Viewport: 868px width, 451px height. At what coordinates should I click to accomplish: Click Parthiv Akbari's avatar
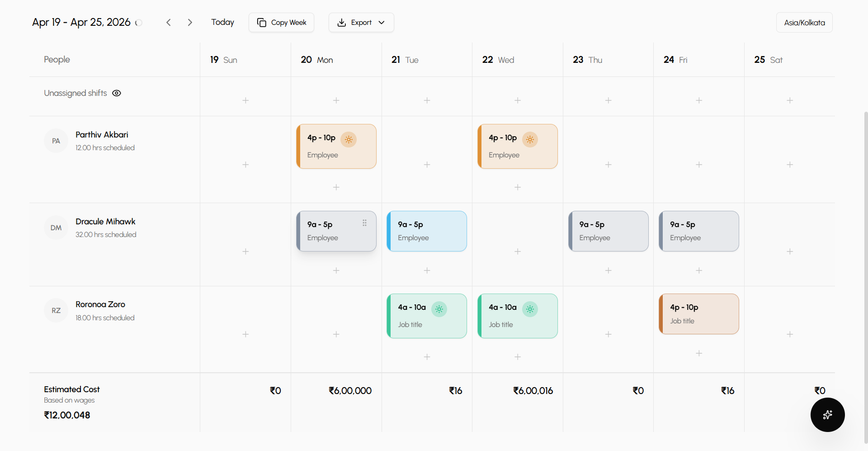tap(56, 141)
